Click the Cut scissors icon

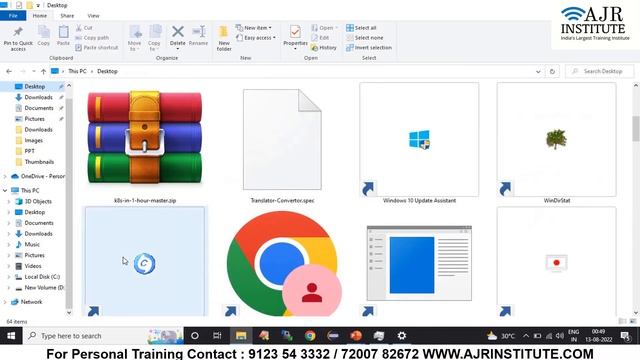(x=79, y=28)
